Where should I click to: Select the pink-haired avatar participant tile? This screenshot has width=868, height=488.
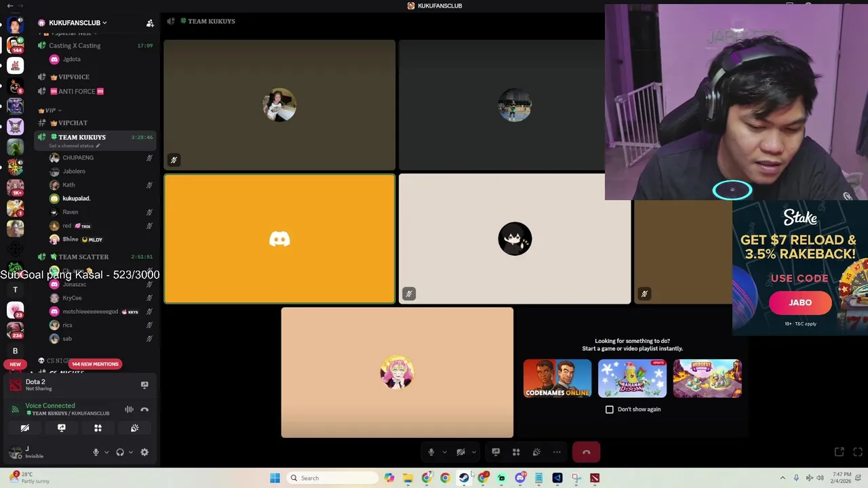click(397, 373)
